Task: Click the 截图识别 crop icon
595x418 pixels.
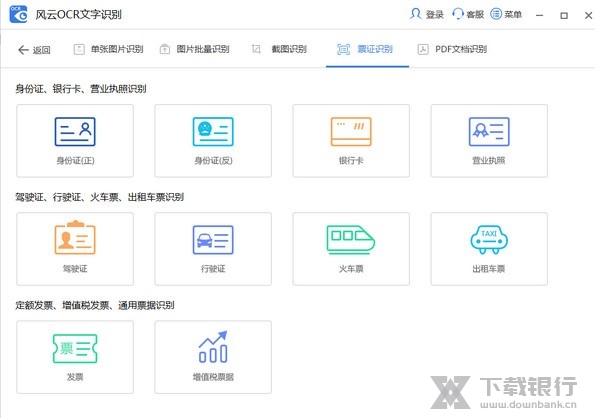Action: tap(256, 49)
